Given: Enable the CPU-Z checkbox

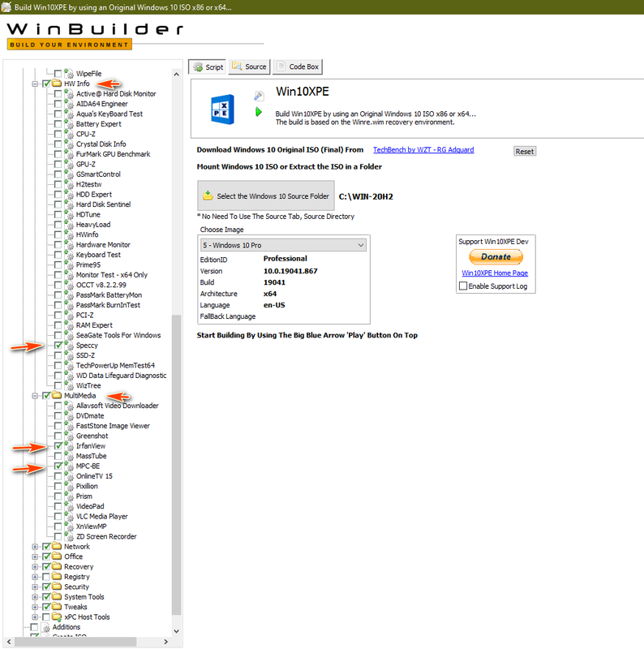Looking at the screenshot, I should [x=58, y=134].
